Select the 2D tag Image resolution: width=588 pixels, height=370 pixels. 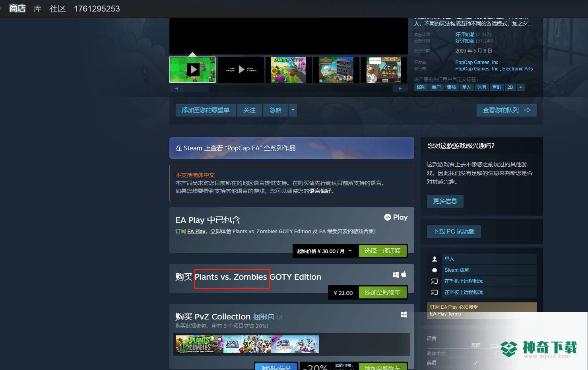pyautogui.click(x=510, y=87)
